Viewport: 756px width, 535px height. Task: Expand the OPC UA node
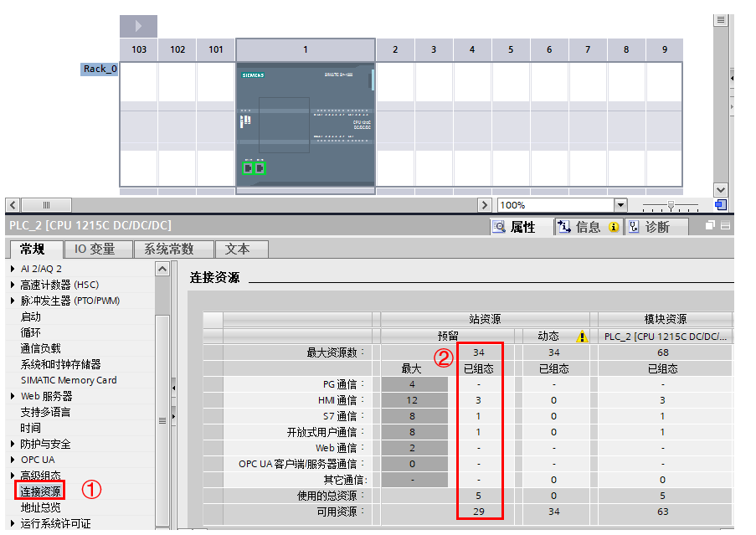click(13, 460)
